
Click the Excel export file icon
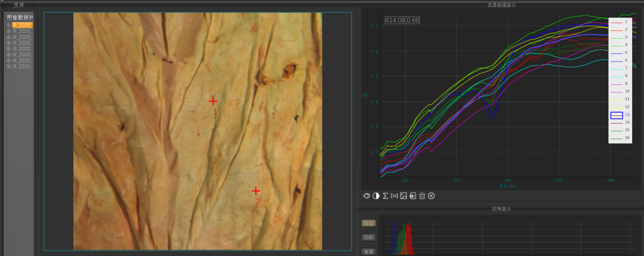[x=412, y=196]
